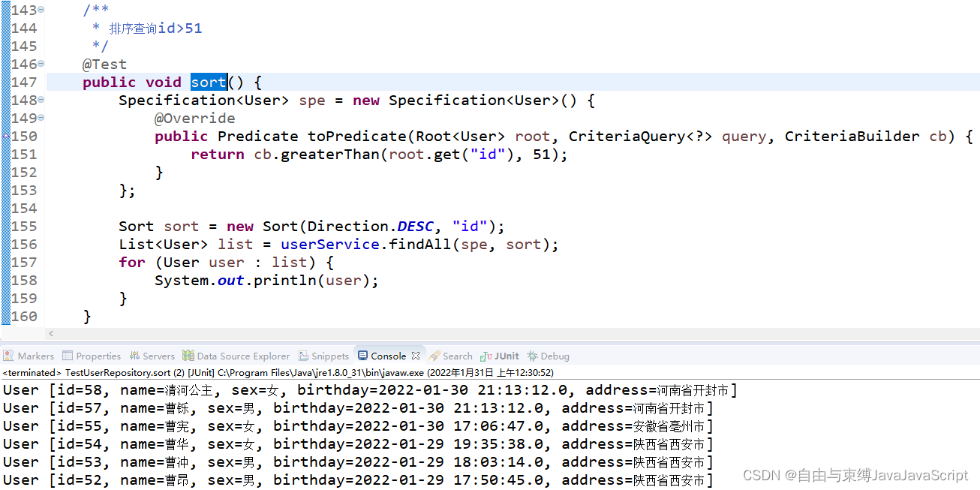Viewport: 980px width, 490px height.
Task: Click console output row with id=57
Action: (359, 408)
